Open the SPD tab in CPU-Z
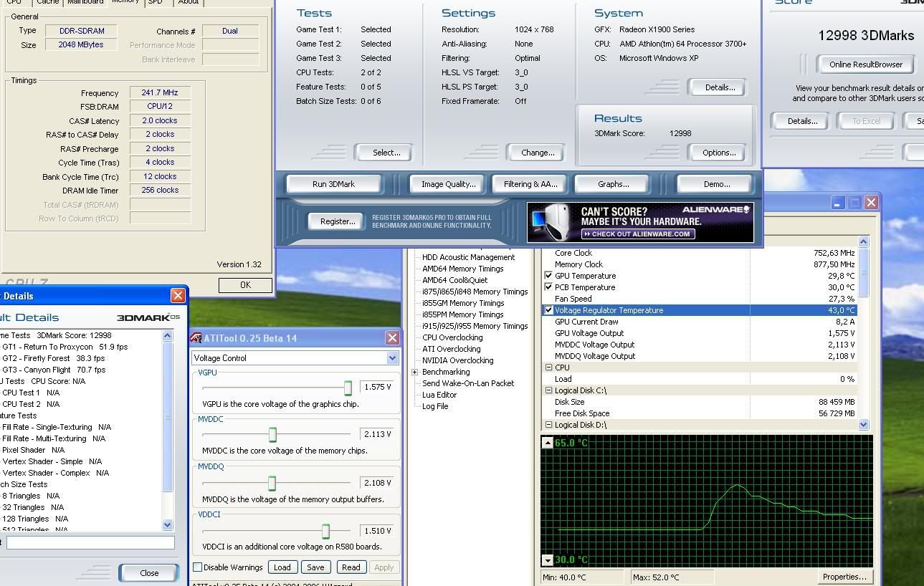This screenshot has width=924, height=586. point(155,2)
